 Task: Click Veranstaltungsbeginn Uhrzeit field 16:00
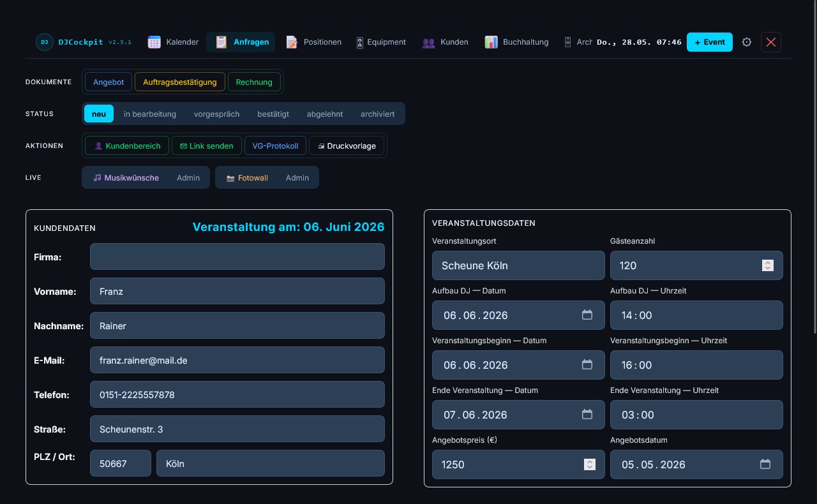pos(696,365)
